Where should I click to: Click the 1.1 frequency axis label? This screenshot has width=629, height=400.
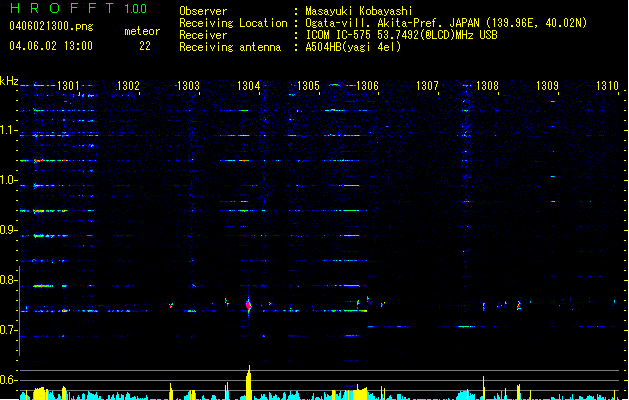9,130
